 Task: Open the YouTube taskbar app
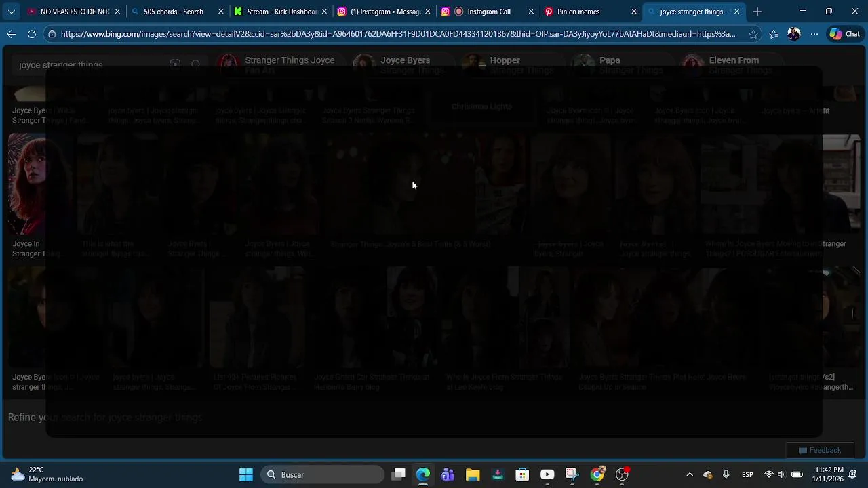tap(547, 474)
